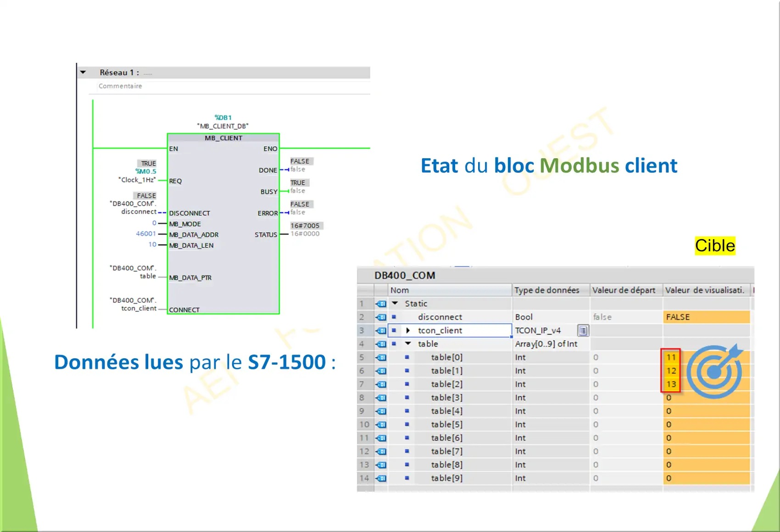Click the FALSE monitor value of disconnect
This screenshot has height=532, width=780.
coord(707,317)
